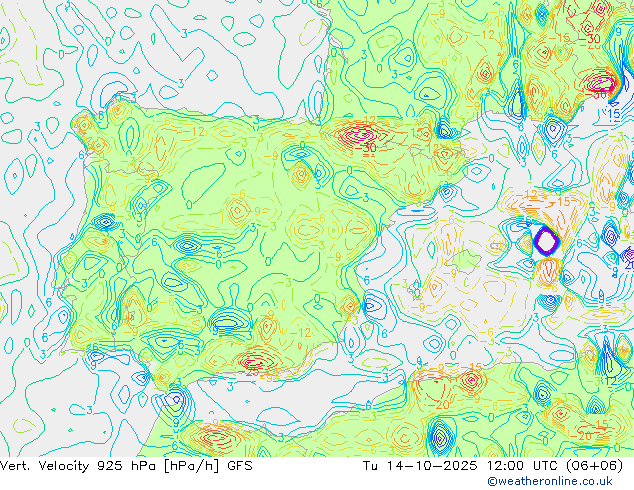Image resolution: width=634 pixels, height=490 pixels.
Task: Click the purple closed contour east of the Balearics
Action: click(546, 241)
